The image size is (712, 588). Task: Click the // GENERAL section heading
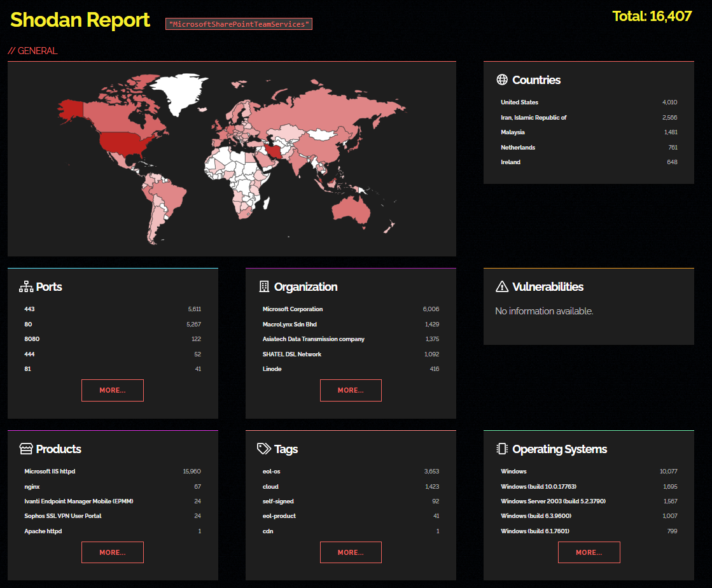coord(32,51)
